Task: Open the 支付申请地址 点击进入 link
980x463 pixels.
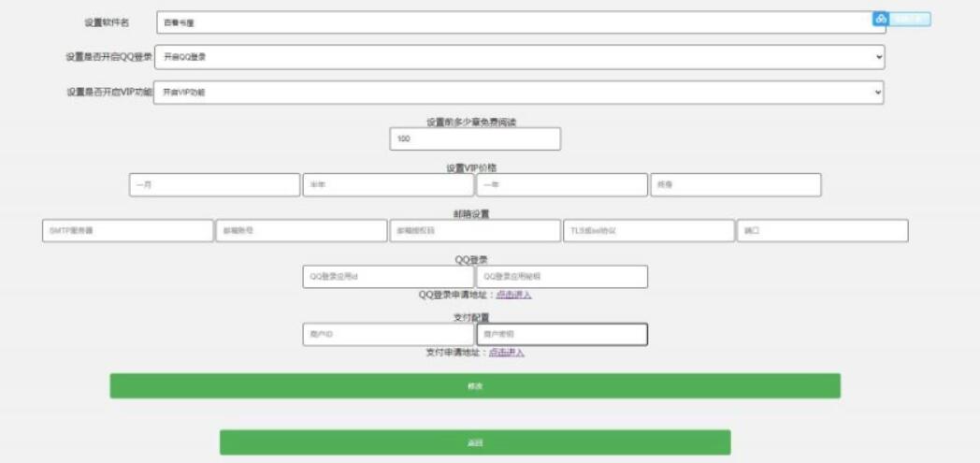Action: tap(506, 353)
